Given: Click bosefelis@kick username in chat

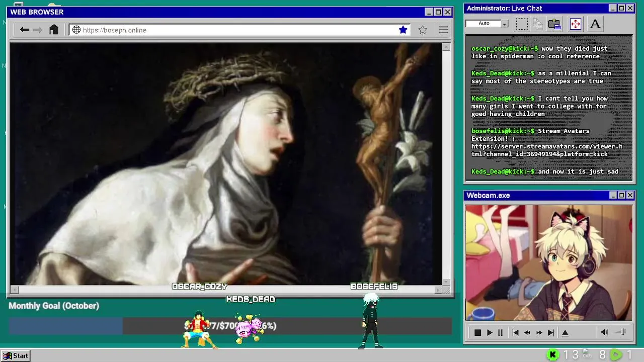Looking at the screenshot, I should point(503,131).
